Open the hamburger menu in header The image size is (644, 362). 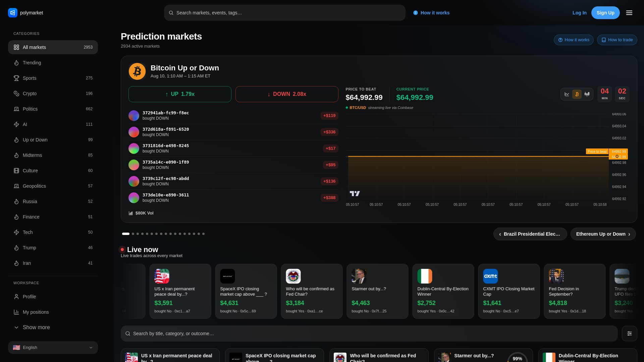pyautogui.click(x=629, y=13)
